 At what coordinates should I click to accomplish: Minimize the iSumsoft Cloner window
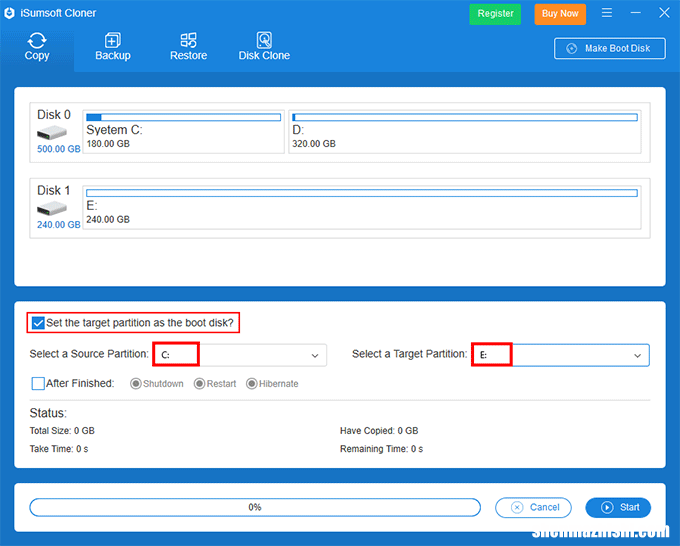click(636, 13)
